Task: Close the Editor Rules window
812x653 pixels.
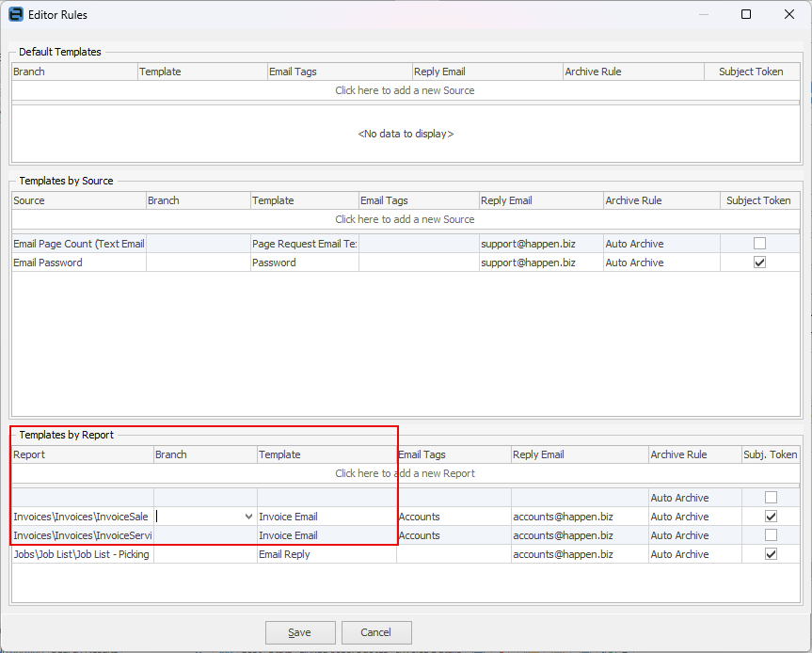Action: pyautogui.click(x=789, y=14)
